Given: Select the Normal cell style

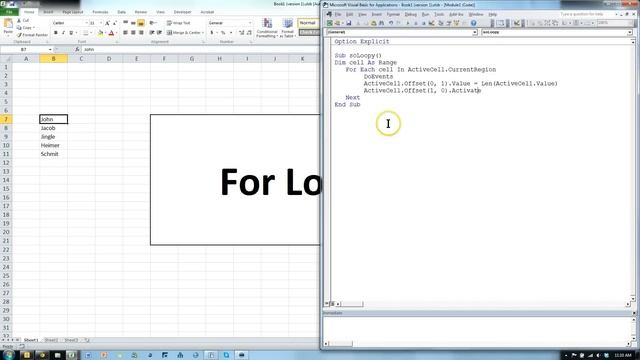Looking at the screenshot, I should [308, 23].
